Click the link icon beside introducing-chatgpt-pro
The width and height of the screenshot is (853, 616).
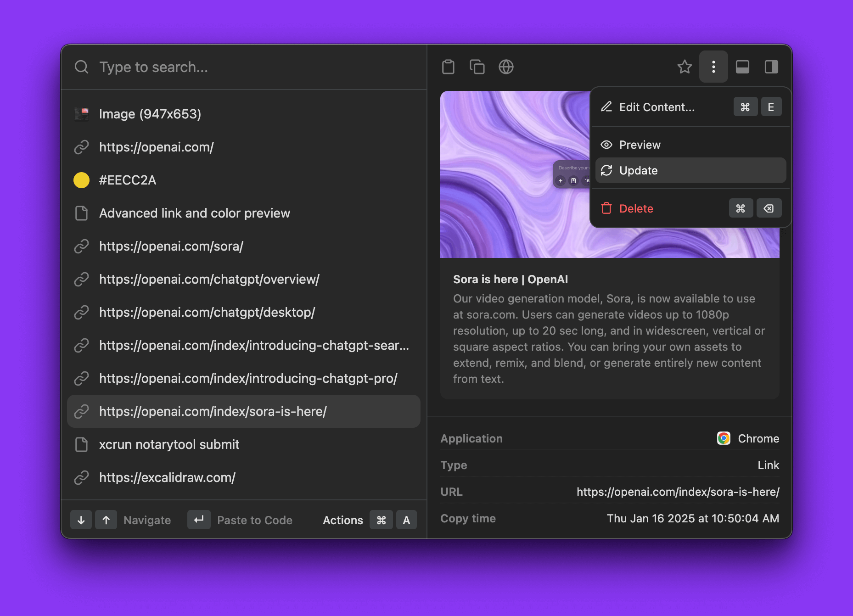(82, 378)
